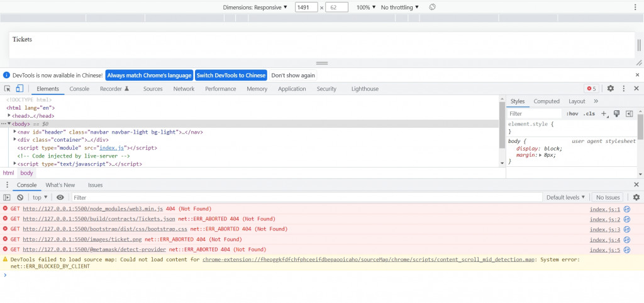
Task: Open the 100% zoom dropdown
Action: pyautogui.click(x=366, y=8)
